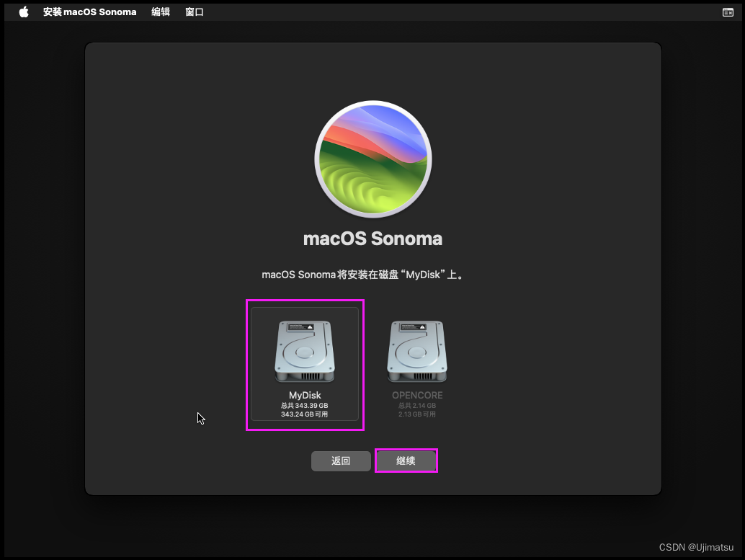
Task: Open the 编辑 menu
Action: click(161, 12)
